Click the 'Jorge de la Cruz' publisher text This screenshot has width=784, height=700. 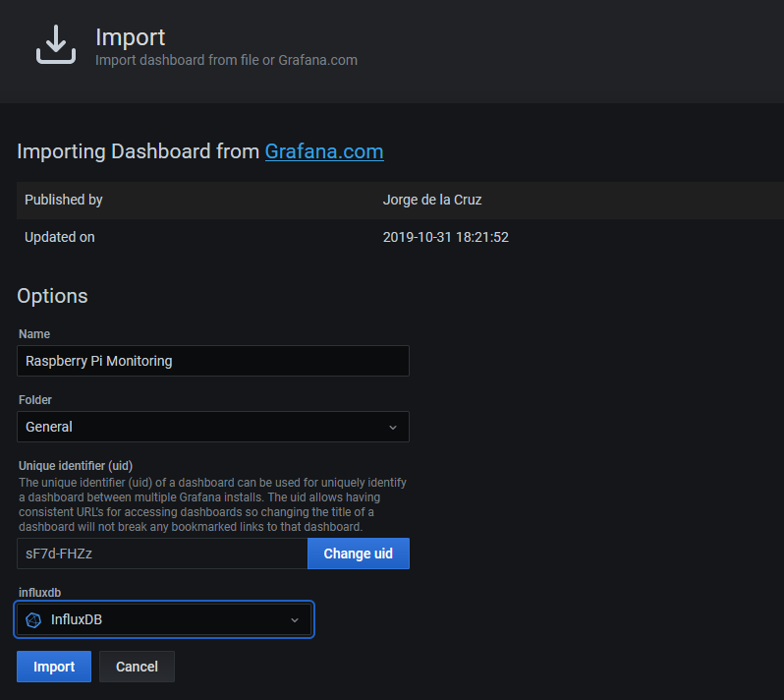432,200
